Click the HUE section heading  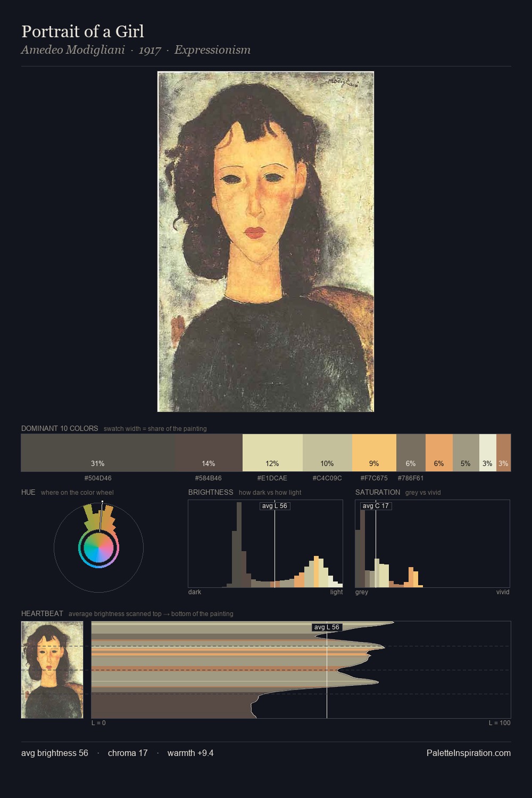pos(28,492)
